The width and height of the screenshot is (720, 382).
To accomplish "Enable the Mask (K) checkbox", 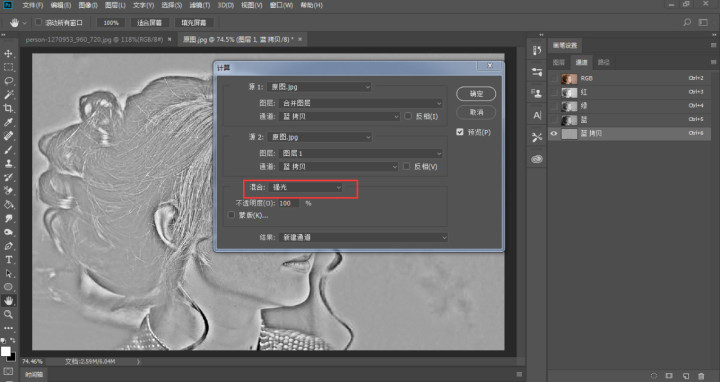I will (231, 215).
